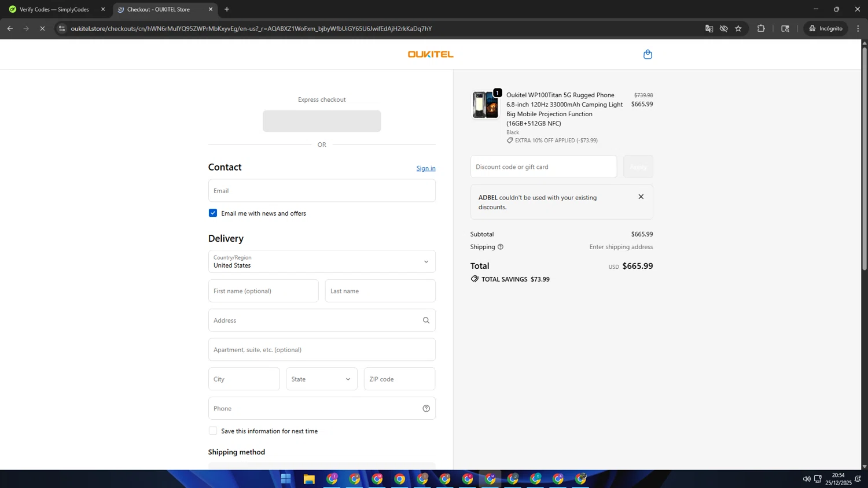
Task: Click the EXTRA 10% OFF APPLIED text
Action: (556, 141)
